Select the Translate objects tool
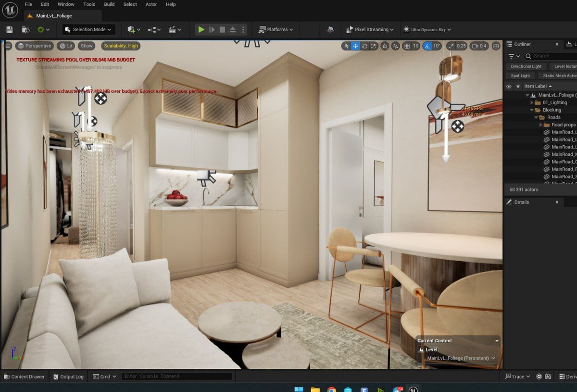 click(355, 46)
